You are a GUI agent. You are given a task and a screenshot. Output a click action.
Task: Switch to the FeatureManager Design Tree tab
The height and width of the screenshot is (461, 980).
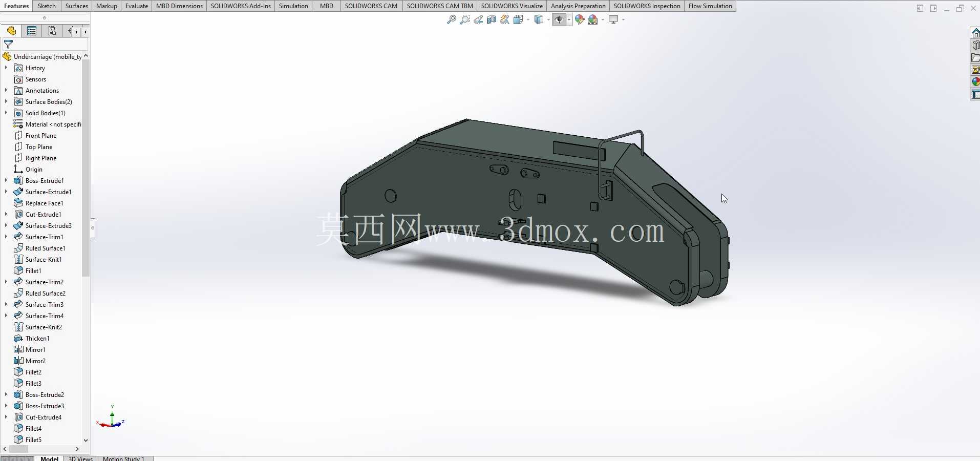pyautogui.click(x=11, y=31)
